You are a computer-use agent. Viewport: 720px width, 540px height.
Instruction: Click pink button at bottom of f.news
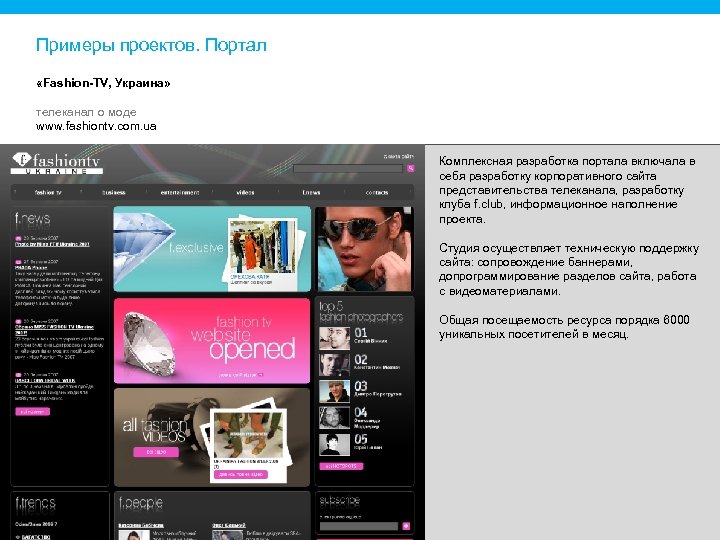32,411
